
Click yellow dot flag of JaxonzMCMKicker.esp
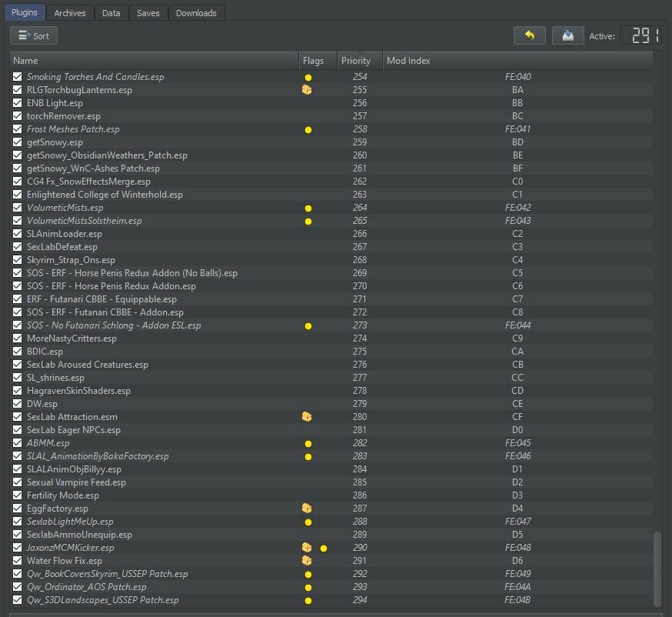coord(324,549)
